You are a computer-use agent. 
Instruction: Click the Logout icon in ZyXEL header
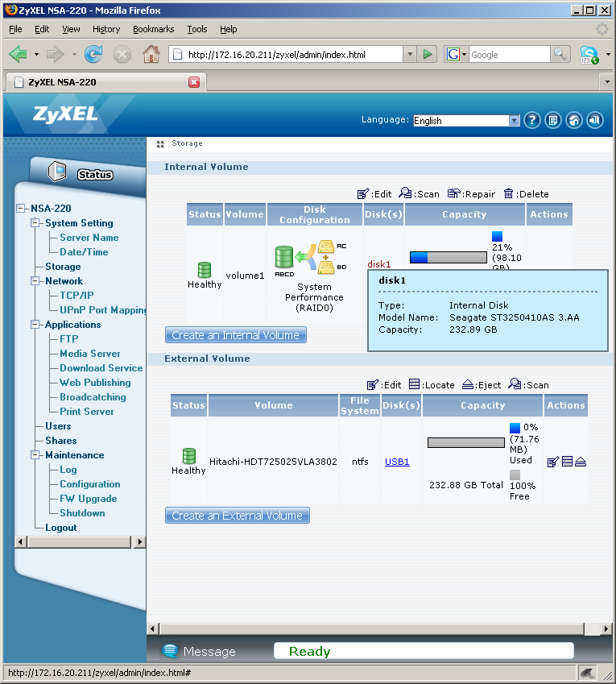[x=595, y=120]
